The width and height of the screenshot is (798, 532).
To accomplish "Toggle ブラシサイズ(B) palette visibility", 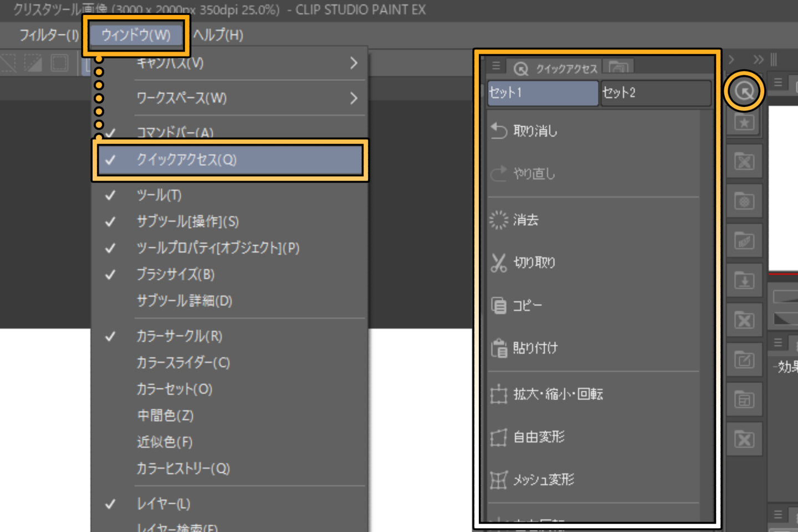I will pyautogui.click(x=229, y=274).
